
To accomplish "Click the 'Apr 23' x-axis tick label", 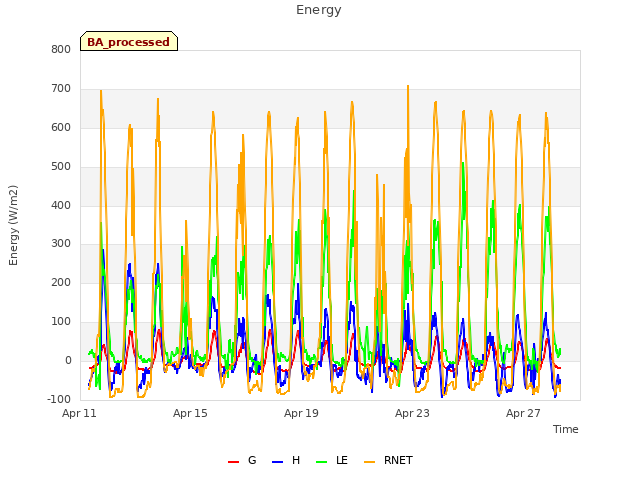I will pyautogui.click(x=412, y=413).
